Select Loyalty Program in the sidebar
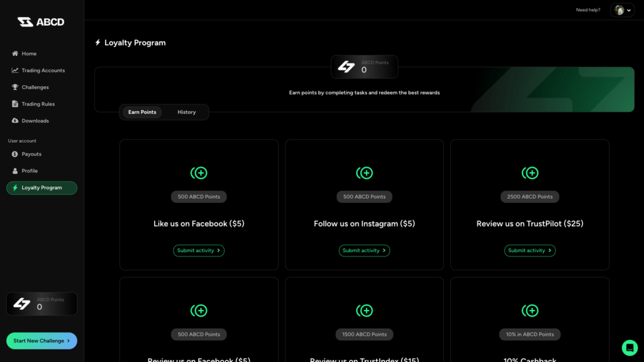Screen dimensions: 644x362 click(42, 188)
